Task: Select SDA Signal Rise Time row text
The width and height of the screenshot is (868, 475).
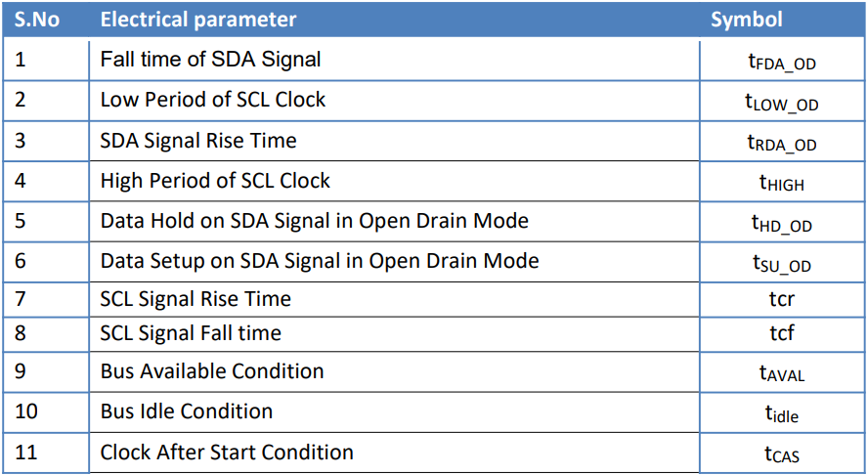Action: 198,141
